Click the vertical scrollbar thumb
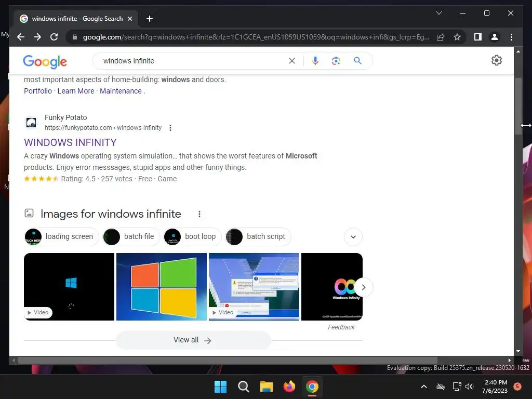The height and width of the screenshot is (399, 532). 518,106
